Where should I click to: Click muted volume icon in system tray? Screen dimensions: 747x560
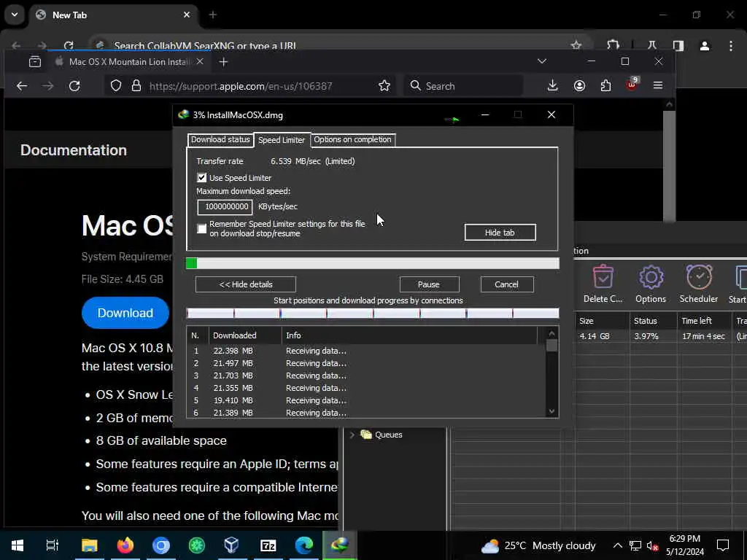tap(652, 545)
